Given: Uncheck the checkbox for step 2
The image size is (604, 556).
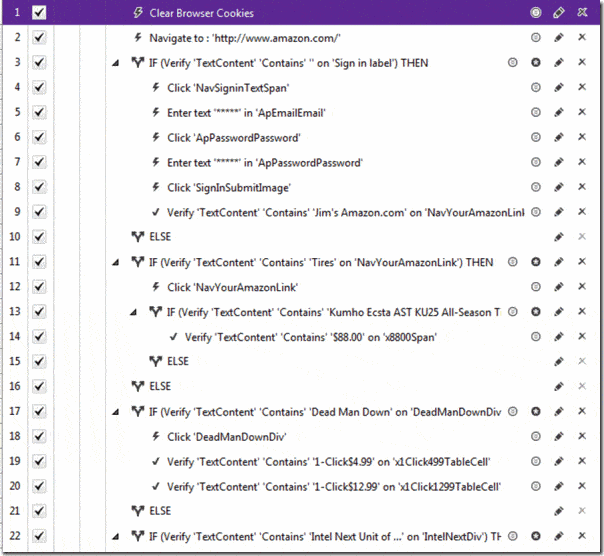Looking at the screenshot, I should tap(39, 38).
